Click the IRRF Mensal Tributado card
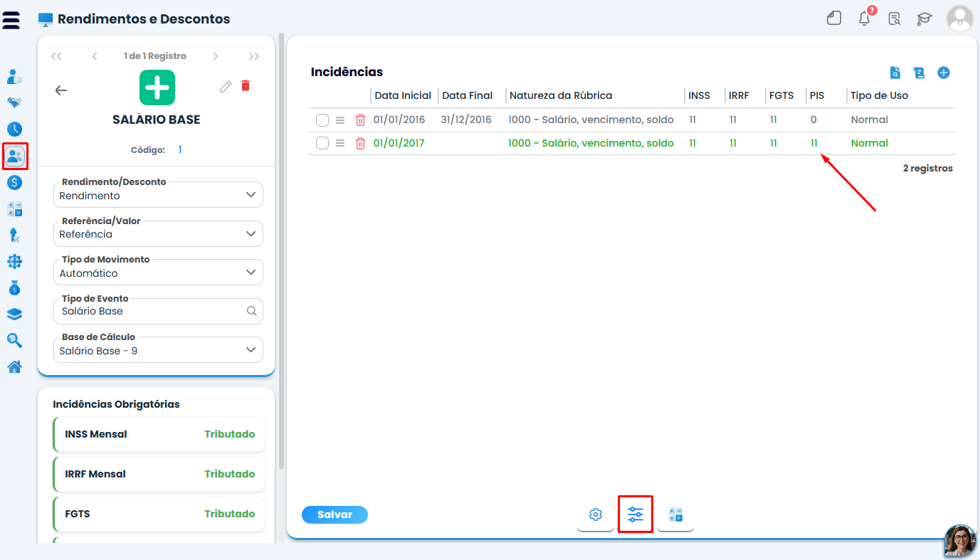Image resolution: width=980 pixels, height=560 pixels. (x=159, y=474)
